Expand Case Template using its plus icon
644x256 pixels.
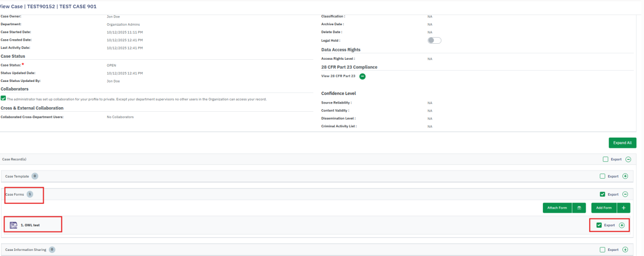click(625, 176)
